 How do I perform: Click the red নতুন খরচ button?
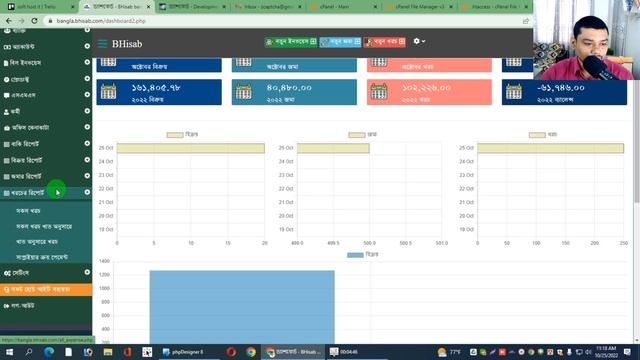pyautogui.click(x=384, y=42)
